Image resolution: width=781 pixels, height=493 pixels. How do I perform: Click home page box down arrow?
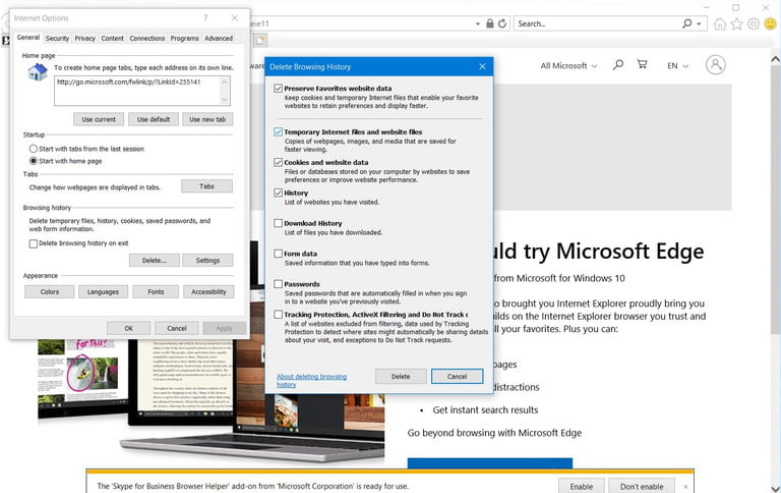click(x=224, y=99)
